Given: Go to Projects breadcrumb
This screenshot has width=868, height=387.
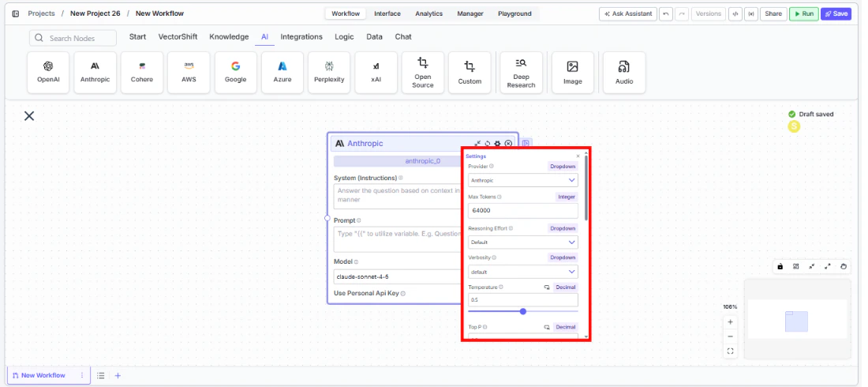Looking at the screenshot, I should (42, 14).
